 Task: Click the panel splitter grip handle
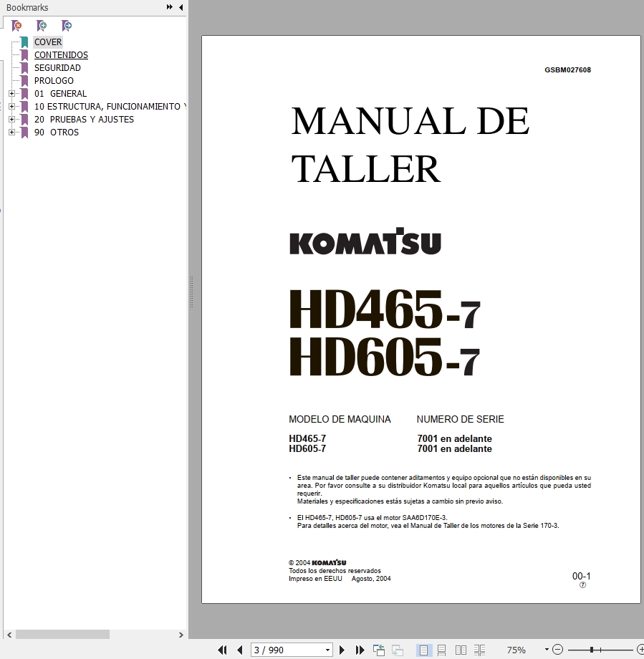pyautogui.click(x=191, y=292)
